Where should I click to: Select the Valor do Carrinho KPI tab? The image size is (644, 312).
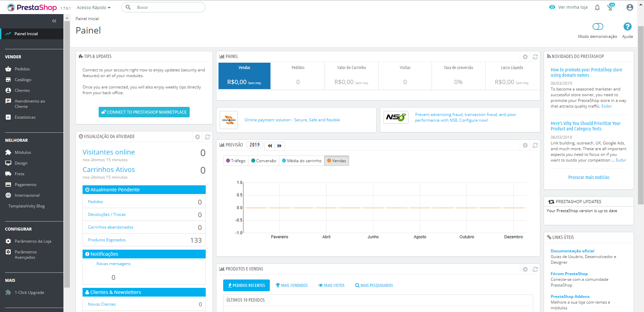click(x=351, y=76)
